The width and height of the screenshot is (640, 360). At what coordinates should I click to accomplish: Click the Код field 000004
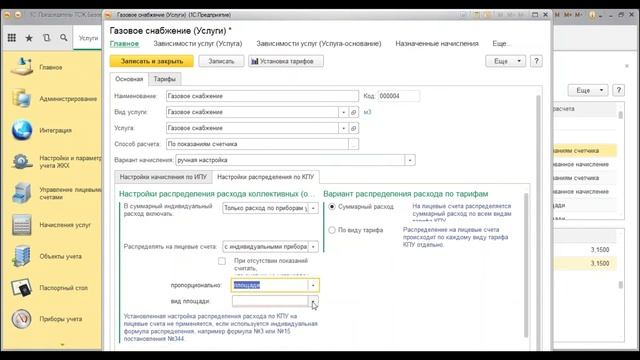[398, 96]
